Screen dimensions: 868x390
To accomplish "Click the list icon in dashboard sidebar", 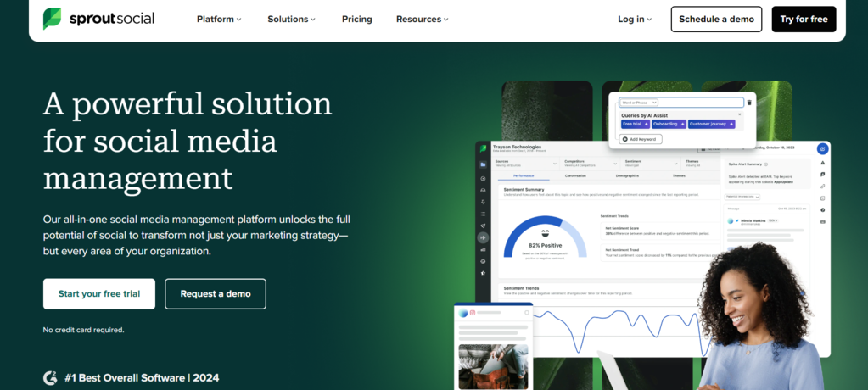I will (484, 214).
